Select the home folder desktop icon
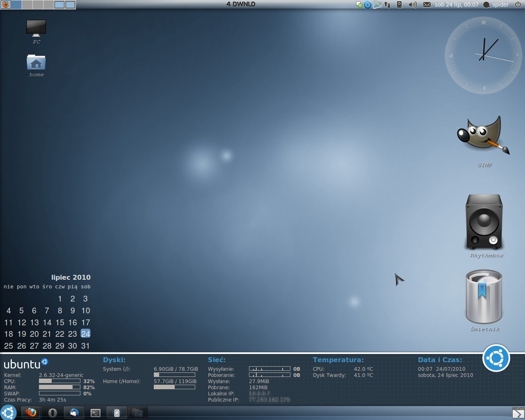Screen dimensions: 525x420 pyautogui.click(x=36, y=66)
